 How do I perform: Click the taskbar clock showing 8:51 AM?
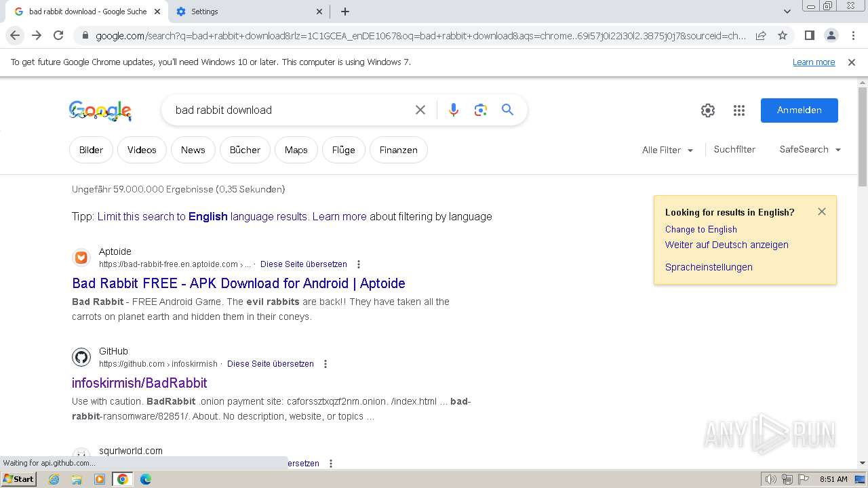click(x=833, y=479)
